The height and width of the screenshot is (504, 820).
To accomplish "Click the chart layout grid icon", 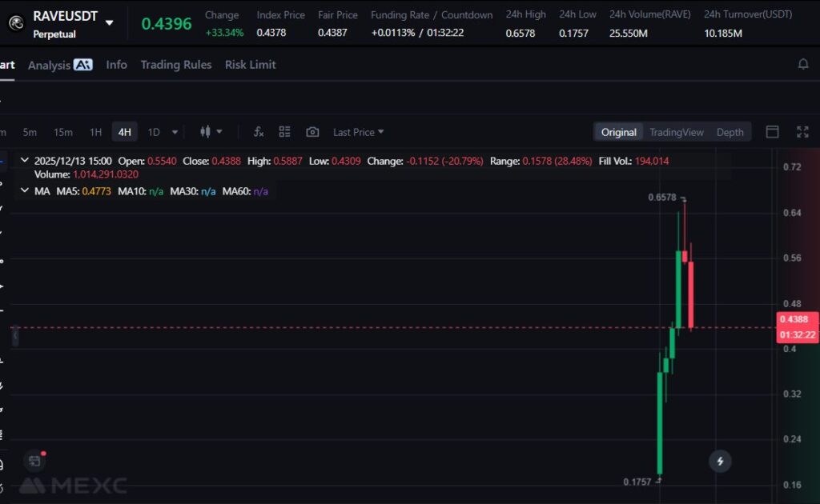I will tap(284, 132).
